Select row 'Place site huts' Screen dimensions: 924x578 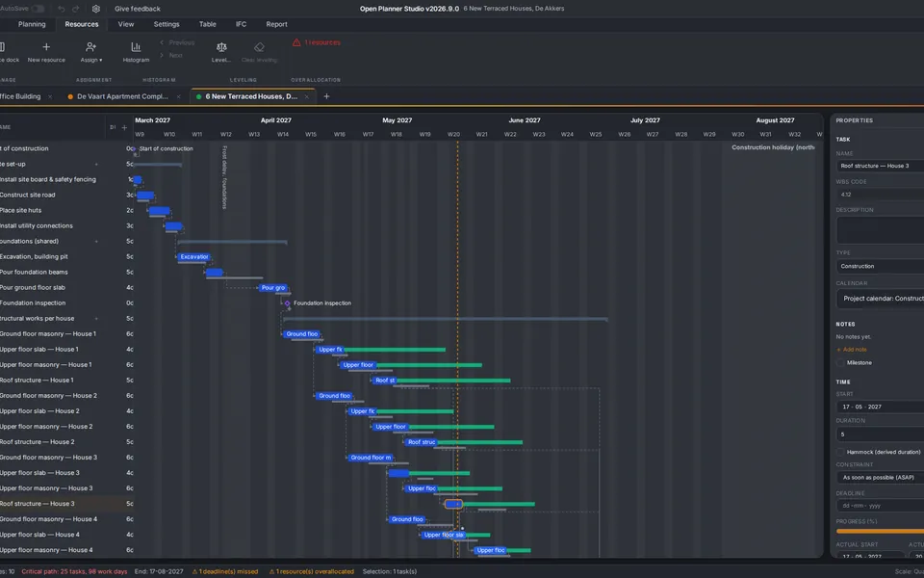click(66, 211)
